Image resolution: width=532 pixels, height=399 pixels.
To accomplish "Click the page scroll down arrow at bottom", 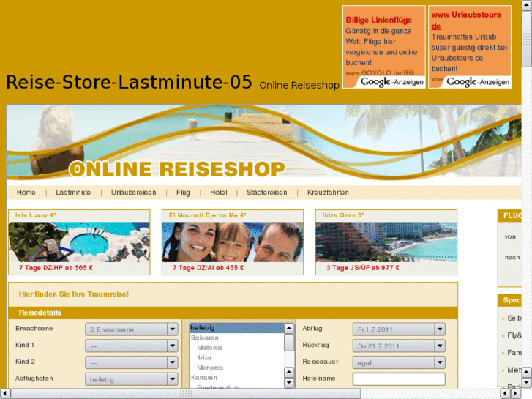I will 527,383.
